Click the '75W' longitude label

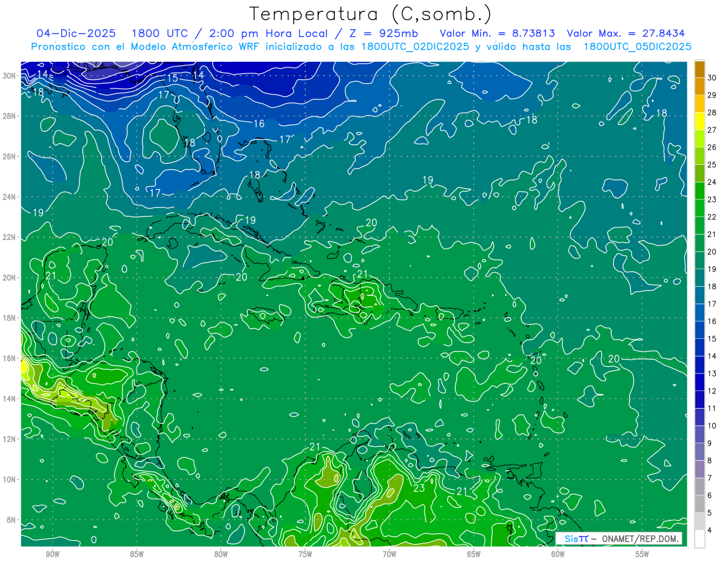[x=305, y=554]
